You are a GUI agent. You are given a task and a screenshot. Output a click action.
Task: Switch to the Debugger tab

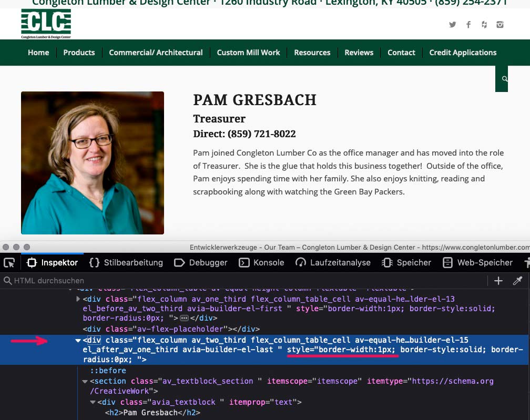click(x=201, y=262)
